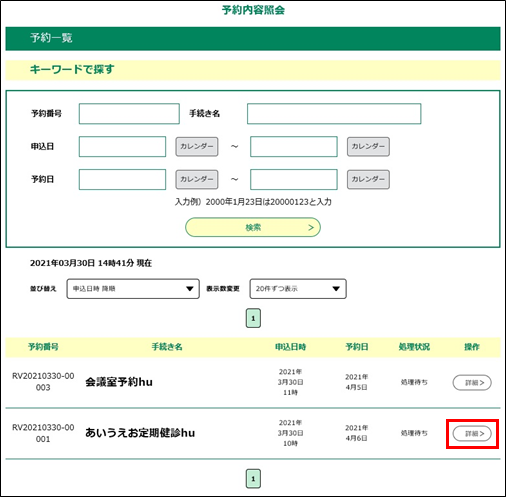
Task: Open カレンダー for 予約日 end date
Action: [x=368, y=179]
